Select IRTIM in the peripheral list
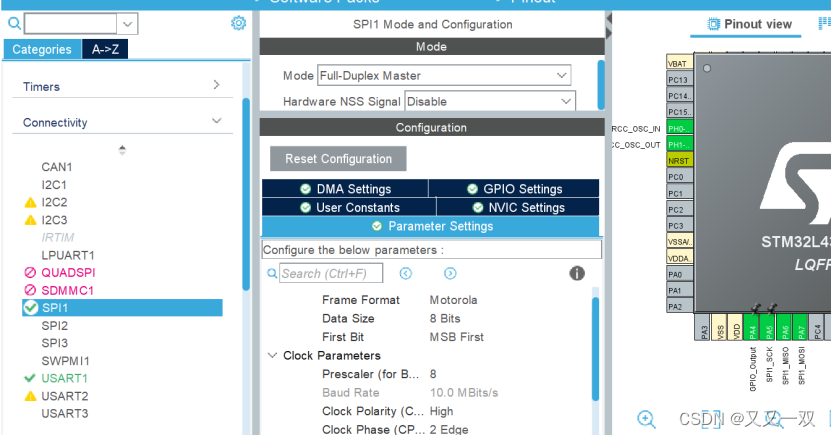The width and height of the screenshot is (831, 436). (58, 237)
